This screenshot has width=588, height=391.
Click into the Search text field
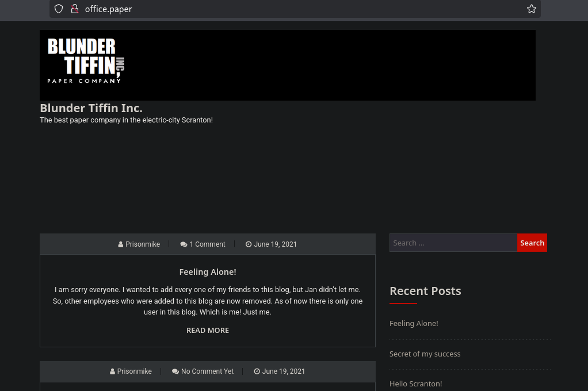(453, 243)
